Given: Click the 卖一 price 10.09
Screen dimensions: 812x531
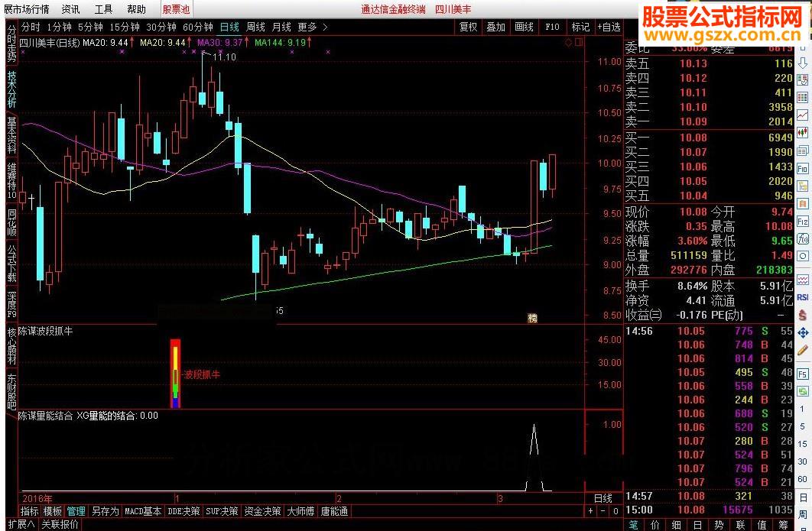Looking at the screenshot, I should coord(693,121).
